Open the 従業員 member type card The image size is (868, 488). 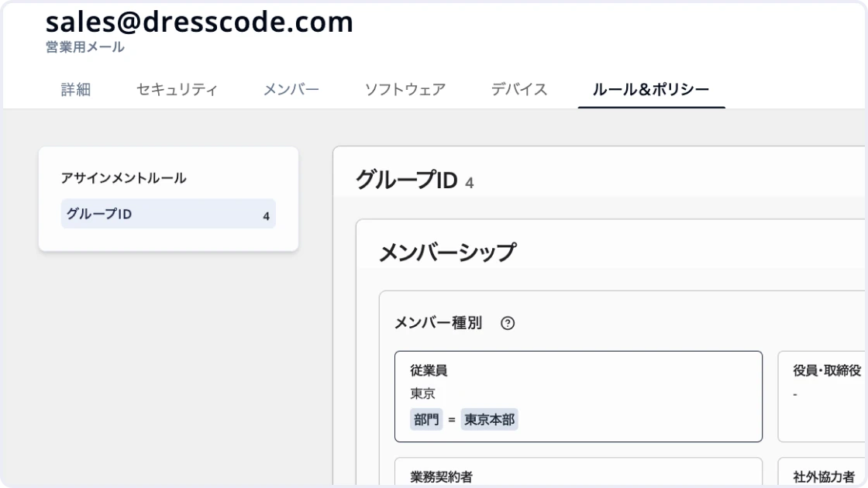click(x=578, y=397)
